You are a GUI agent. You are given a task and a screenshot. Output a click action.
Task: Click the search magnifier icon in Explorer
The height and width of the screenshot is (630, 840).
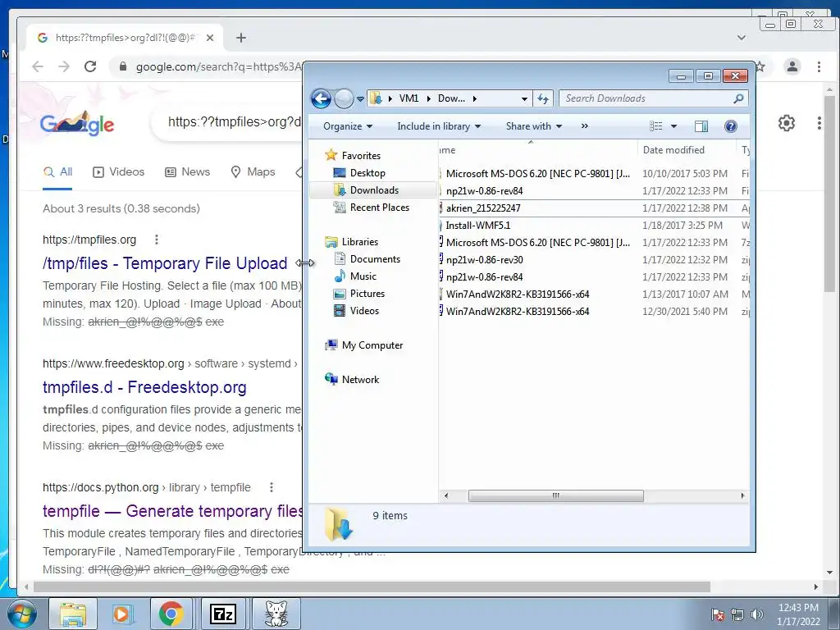(x=739, y=98)
